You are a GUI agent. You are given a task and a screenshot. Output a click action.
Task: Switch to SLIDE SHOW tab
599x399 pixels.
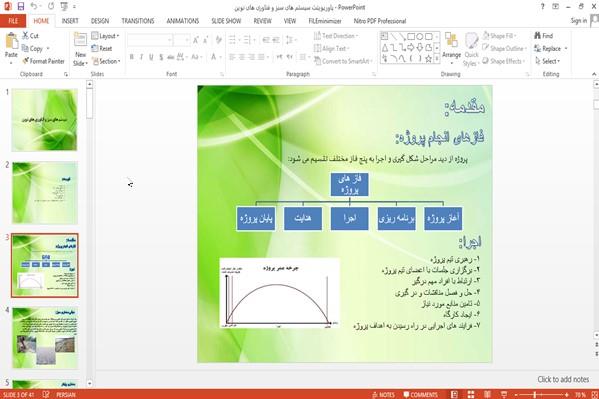(x=226, y=21)
